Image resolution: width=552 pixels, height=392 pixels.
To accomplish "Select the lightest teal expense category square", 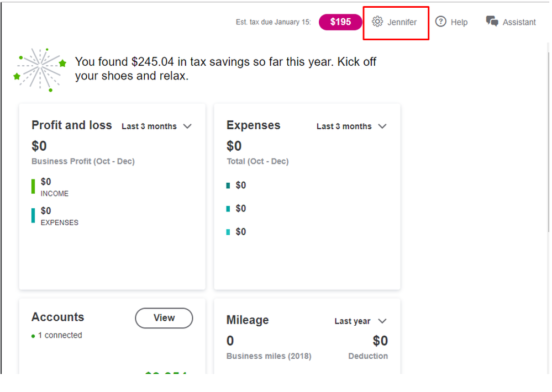I will [228, 232].
